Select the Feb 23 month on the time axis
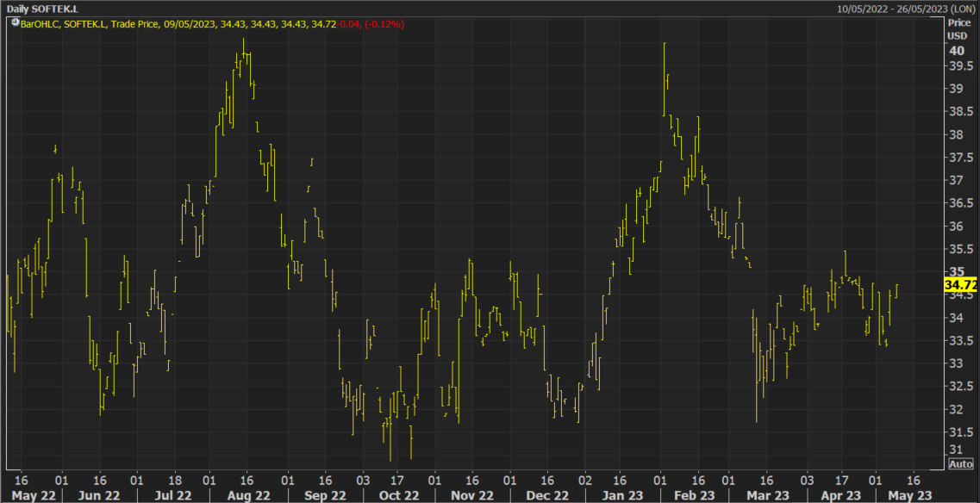The image size is (980, 503). (695, 495)
